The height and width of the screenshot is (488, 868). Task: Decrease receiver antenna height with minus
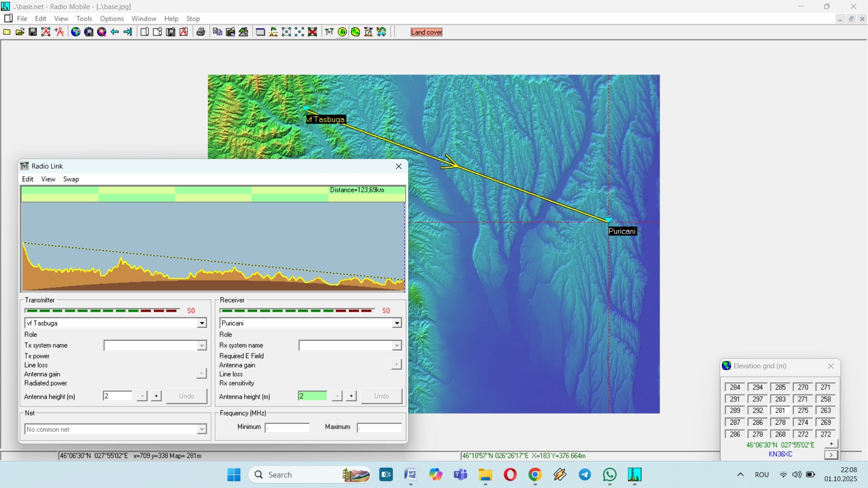pos(337,396)
